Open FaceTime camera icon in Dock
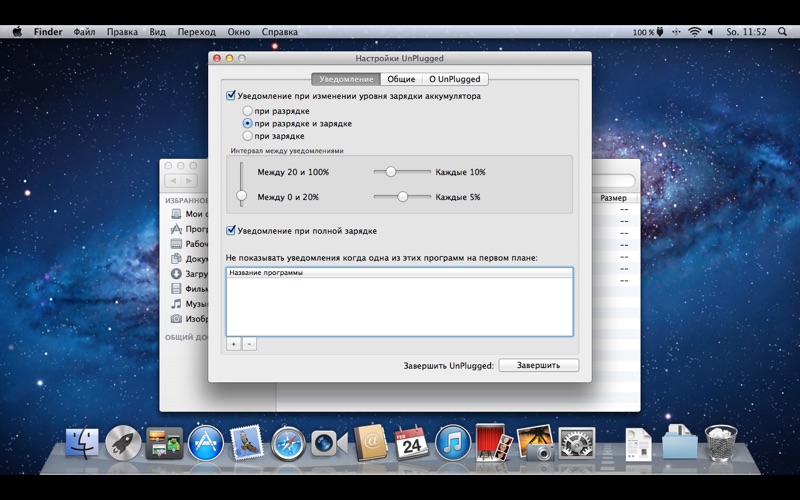 pos(329,443)
